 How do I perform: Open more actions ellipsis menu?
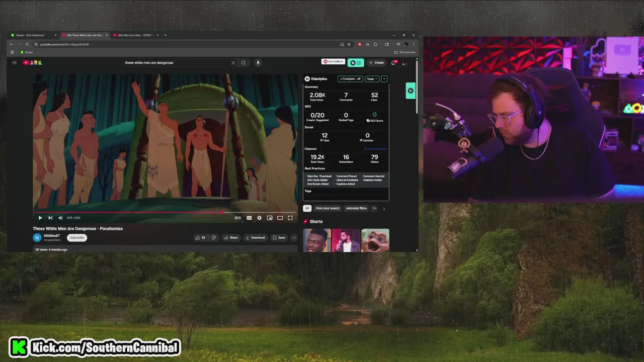click(x=294, y=237)
